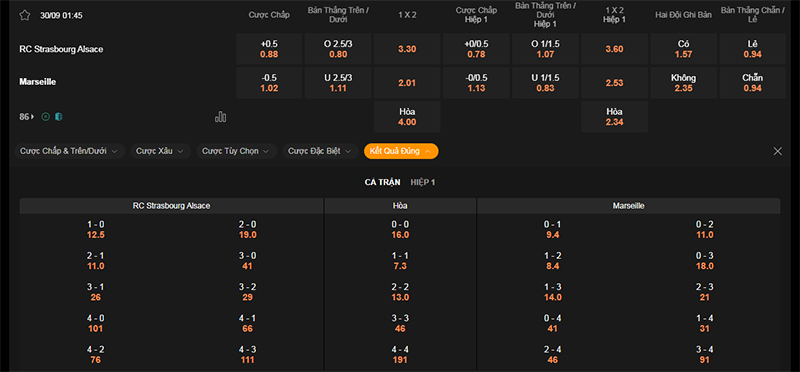Switch to the HIỆP 1 tab

pos(423,182)
